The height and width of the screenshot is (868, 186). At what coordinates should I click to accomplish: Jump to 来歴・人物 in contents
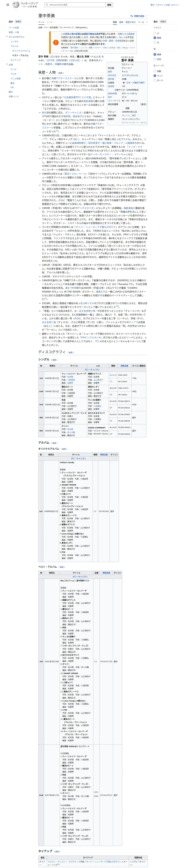pos(14,32)
